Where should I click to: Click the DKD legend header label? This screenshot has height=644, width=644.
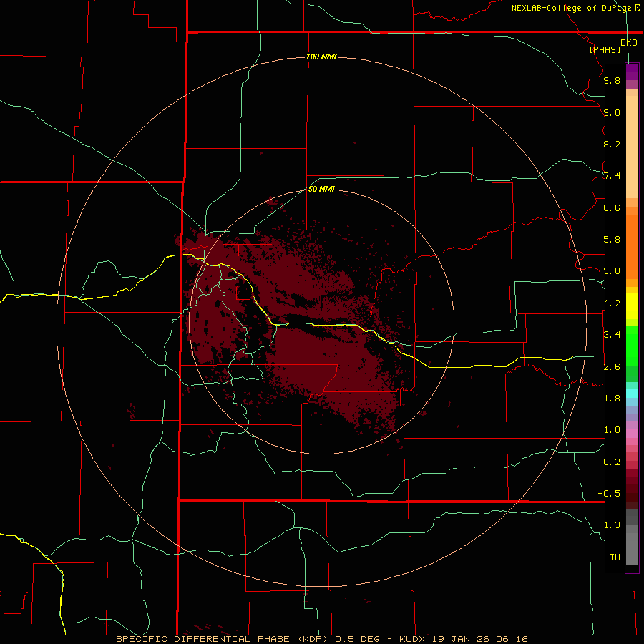tap(628, 42)
